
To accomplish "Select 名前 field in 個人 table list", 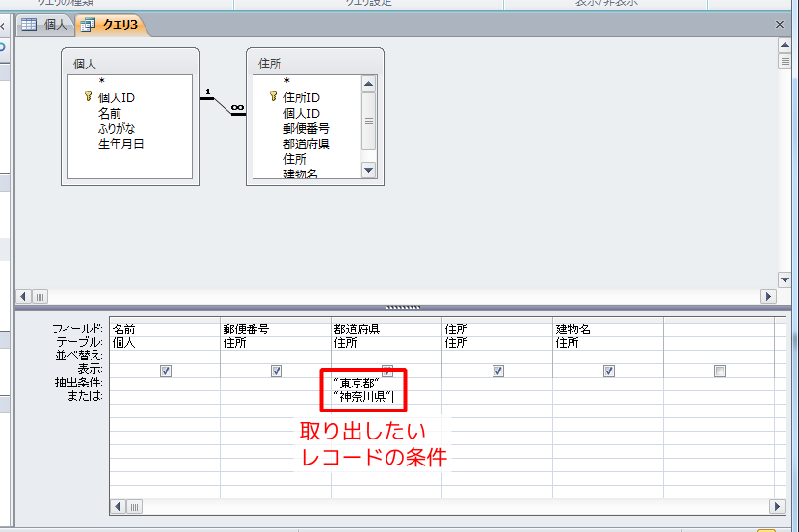I will [x=110, y=113].
